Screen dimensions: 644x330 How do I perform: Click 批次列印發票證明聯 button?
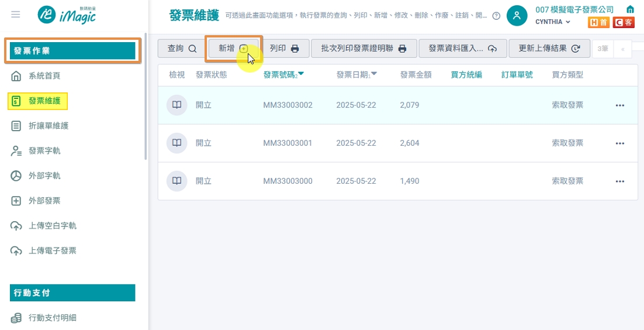click(x=364, y=49)
